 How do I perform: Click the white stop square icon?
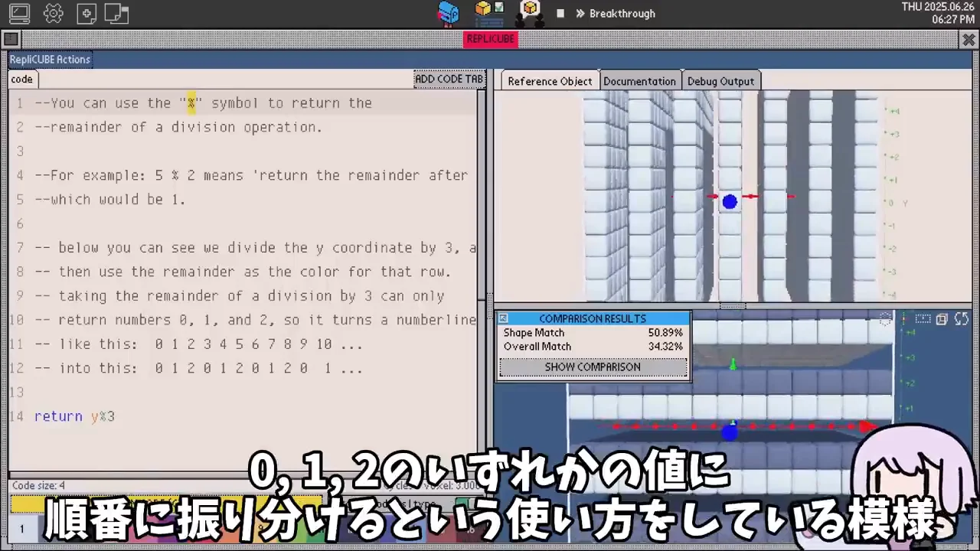click(560, 14)
